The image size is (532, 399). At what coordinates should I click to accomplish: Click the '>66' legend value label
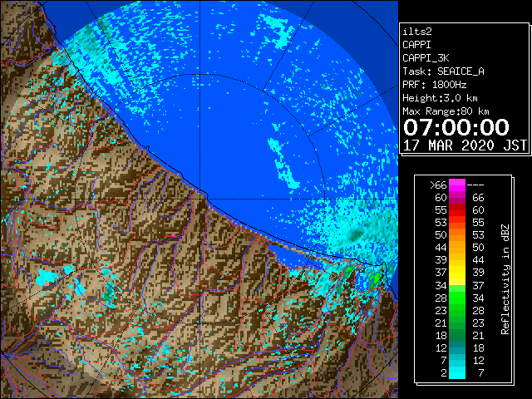pyautogui.click(x=438, y=185)
